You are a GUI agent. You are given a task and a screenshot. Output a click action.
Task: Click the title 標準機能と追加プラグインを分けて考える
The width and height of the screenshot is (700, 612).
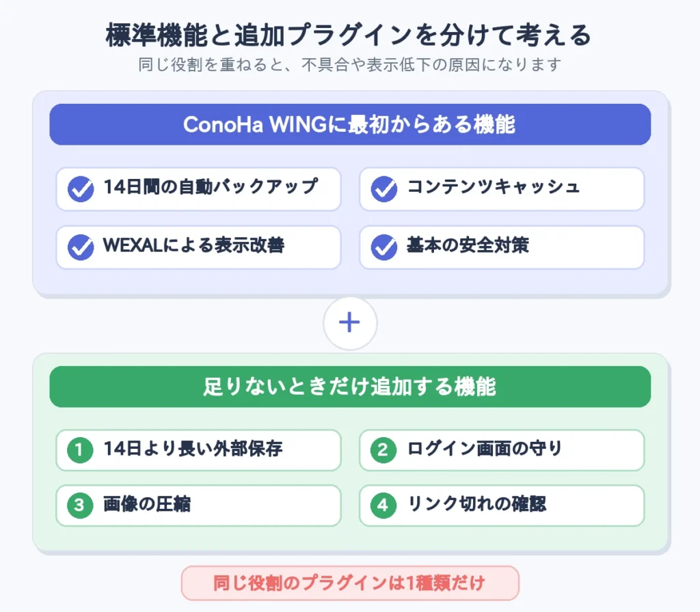click(349, 36)
